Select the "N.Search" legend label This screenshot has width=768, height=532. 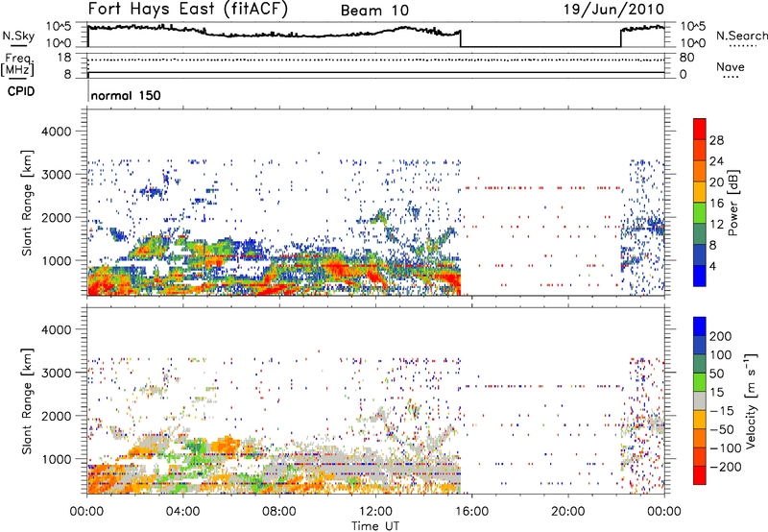[742, 36]
